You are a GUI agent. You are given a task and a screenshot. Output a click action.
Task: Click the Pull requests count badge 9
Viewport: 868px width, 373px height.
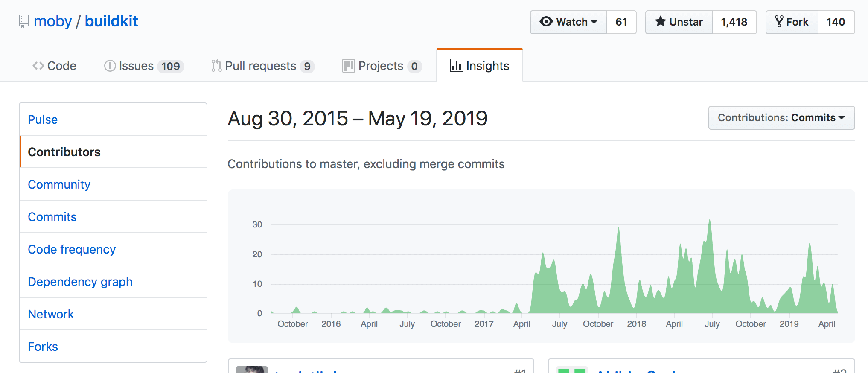point(307,66)
